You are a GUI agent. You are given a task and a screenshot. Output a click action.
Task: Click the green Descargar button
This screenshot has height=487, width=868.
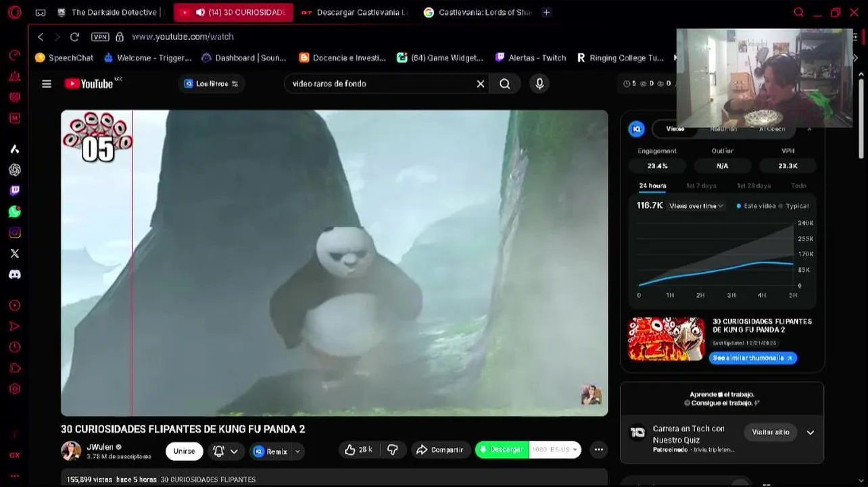coord(502,450)
